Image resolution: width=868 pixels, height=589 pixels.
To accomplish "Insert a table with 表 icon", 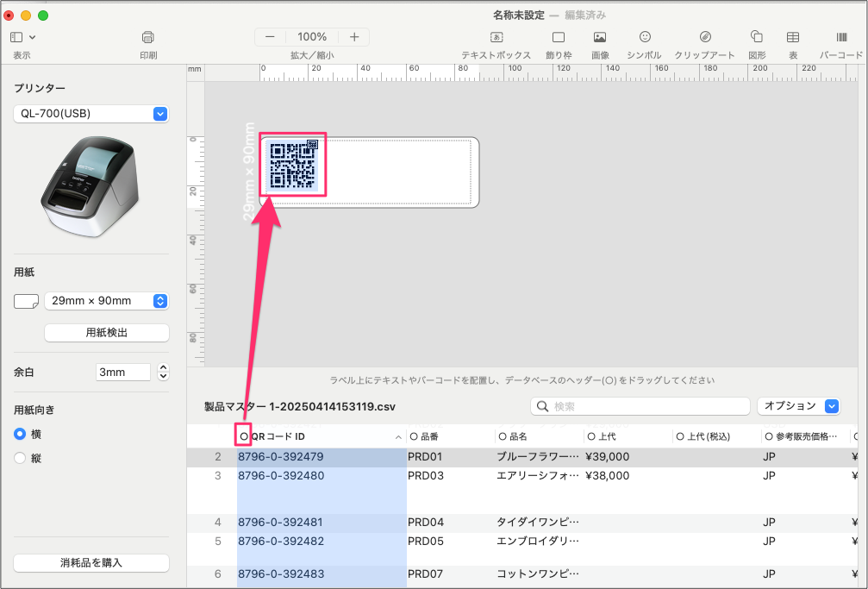I will pyautogui.click(x=793, y=37).
